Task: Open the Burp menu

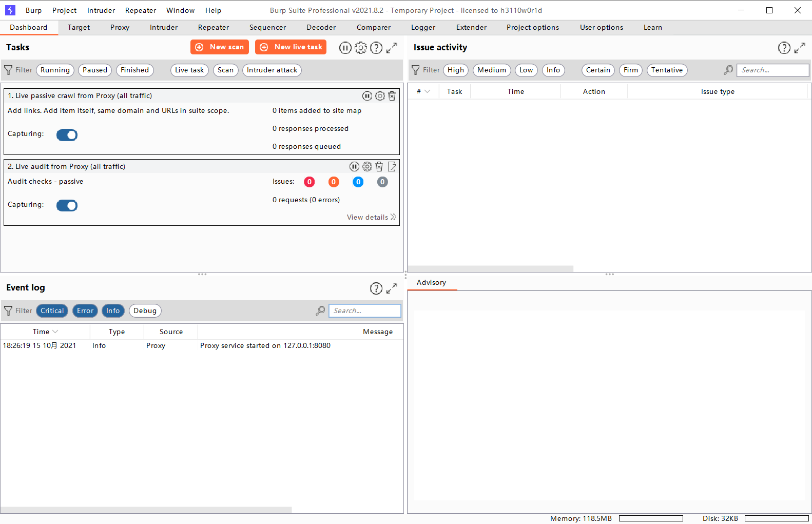Action: pyautogui.click(x=34, y=10)
